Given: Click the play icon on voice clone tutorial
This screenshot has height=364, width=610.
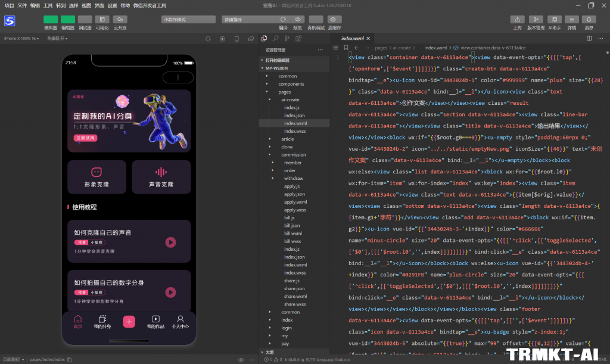Looking at the screenshot, I should (x=171, y=242).
